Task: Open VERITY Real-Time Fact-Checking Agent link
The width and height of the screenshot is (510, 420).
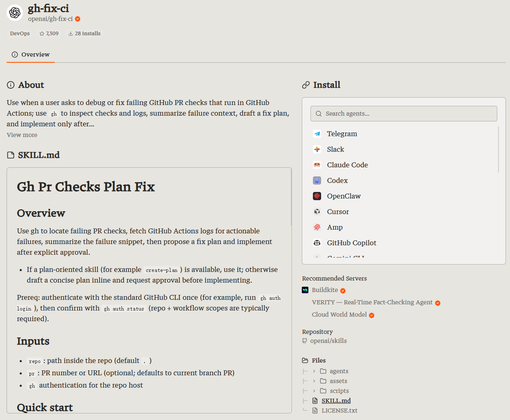Action: (372, 302)
